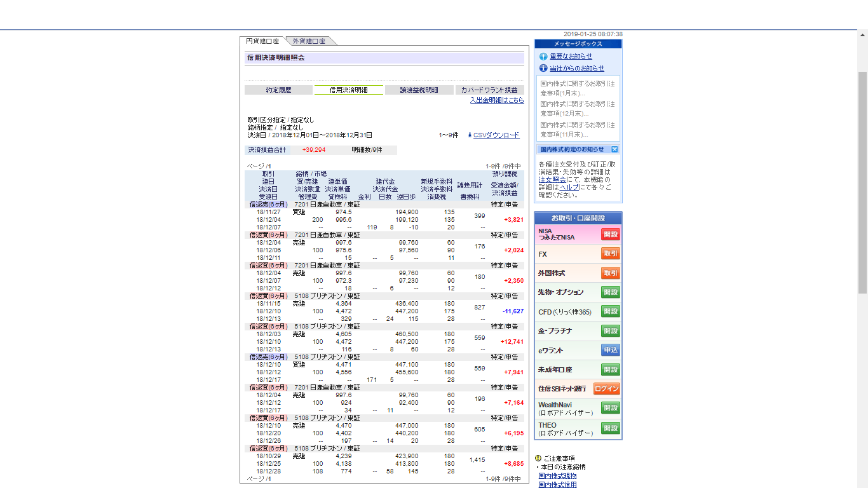The width and height of the screenshot is (868, 488).
Task: Open the 重要なお知らせ link
Action: click(571, 57)
